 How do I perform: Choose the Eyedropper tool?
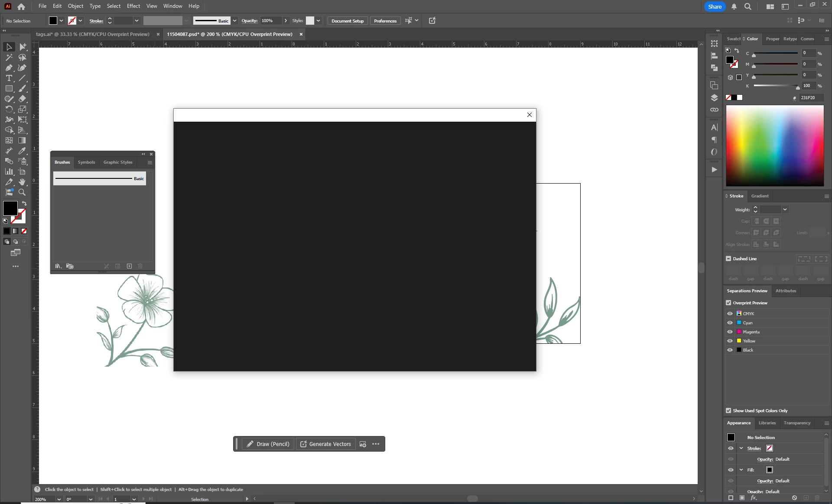pyautogui.click(x=22, y=151)
